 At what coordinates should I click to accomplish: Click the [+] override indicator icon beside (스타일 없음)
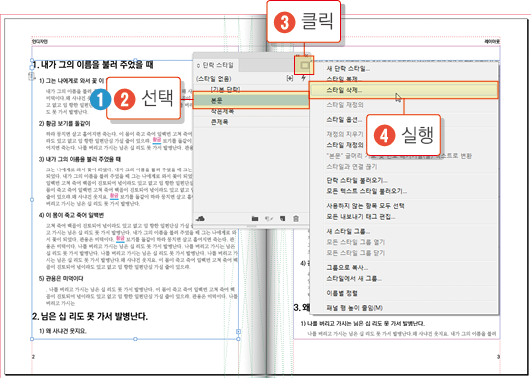pos(290,78)
